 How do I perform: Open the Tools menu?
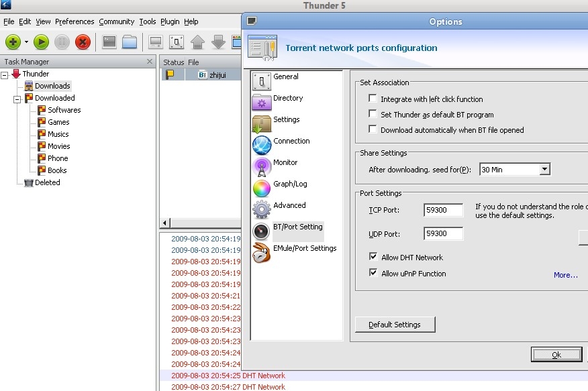pos(148,21)
